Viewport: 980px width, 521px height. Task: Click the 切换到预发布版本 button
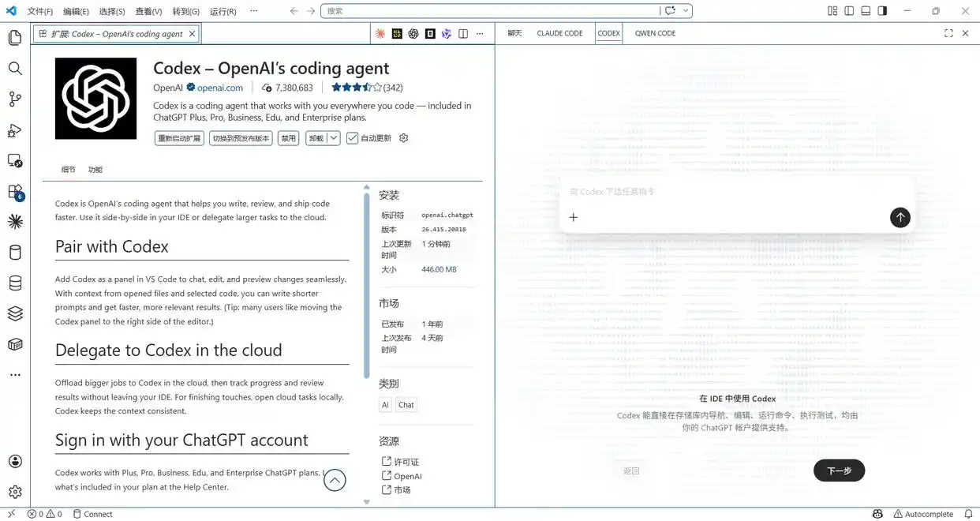pyautogui.click(x=241, y=138)
